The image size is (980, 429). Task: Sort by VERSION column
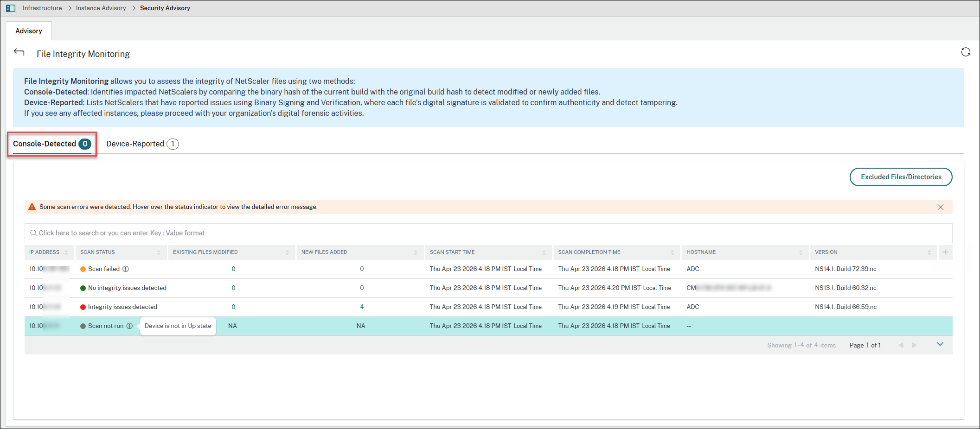pyautogui.click(x=929, y=252)
